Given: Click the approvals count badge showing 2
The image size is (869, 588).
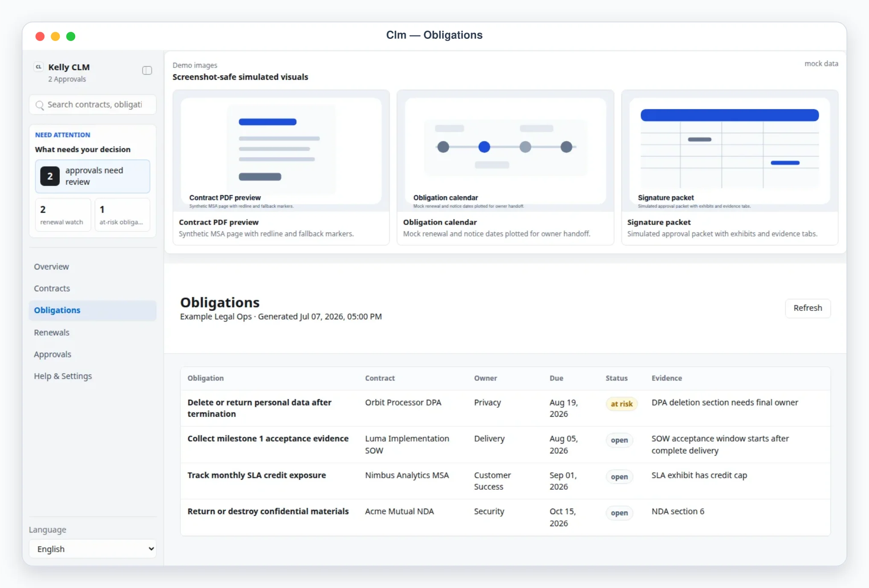Looking at the screenshot, I should point(50,176).
